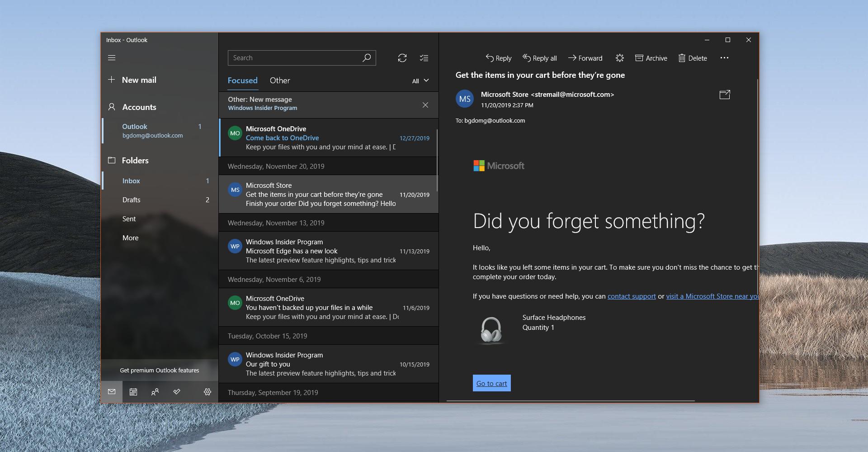Screen dimensions: 868x452
Task: Select the Outlook bgdomg account
Action: (160, 131)
